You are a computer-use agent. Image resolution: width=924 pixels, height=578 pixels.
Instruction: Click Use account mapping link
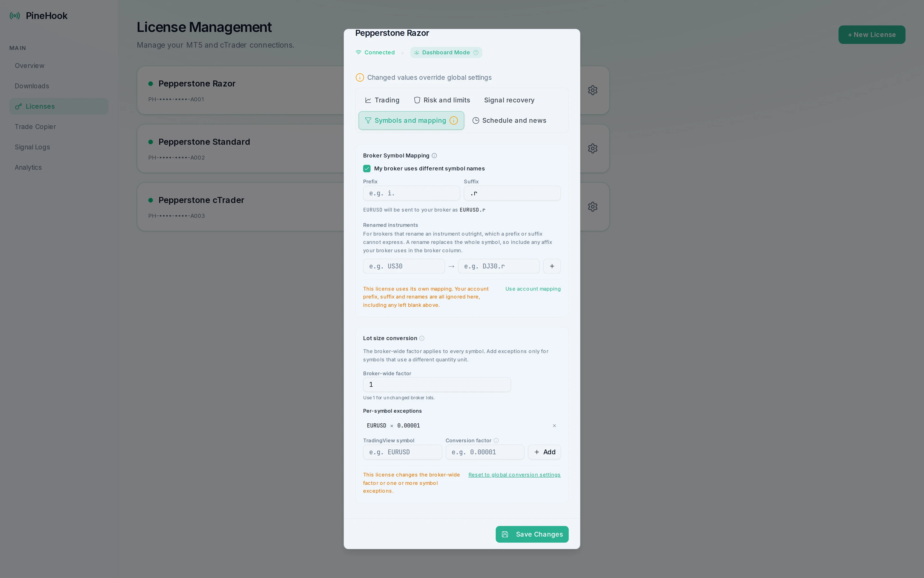533,289
